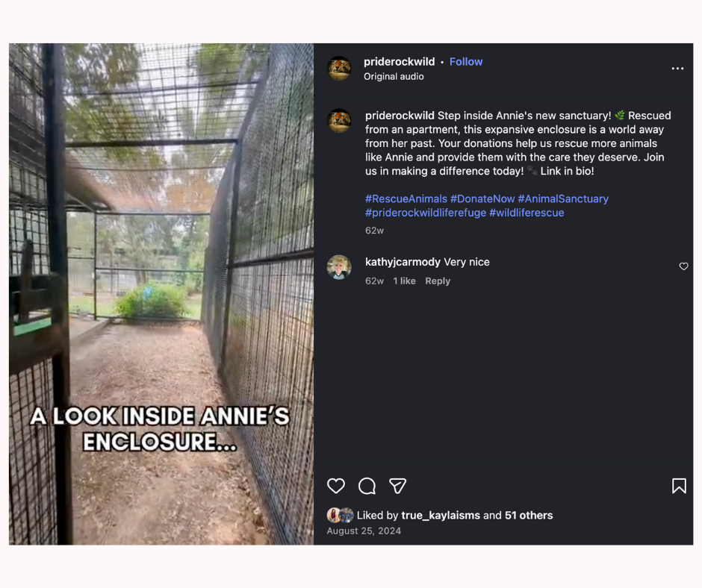Open priderockwild avatar beside the caption
The width and height of the screenshot is (702, 588).
[x=339, y=121]
